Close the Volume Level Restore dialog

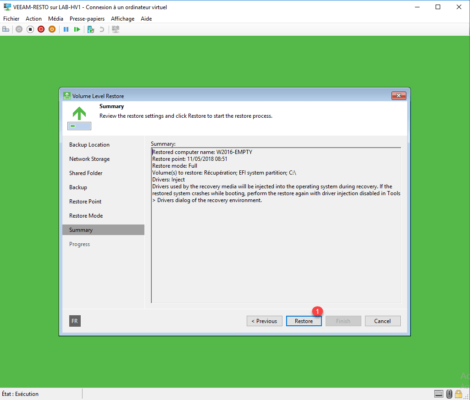(x=399, y=96)
